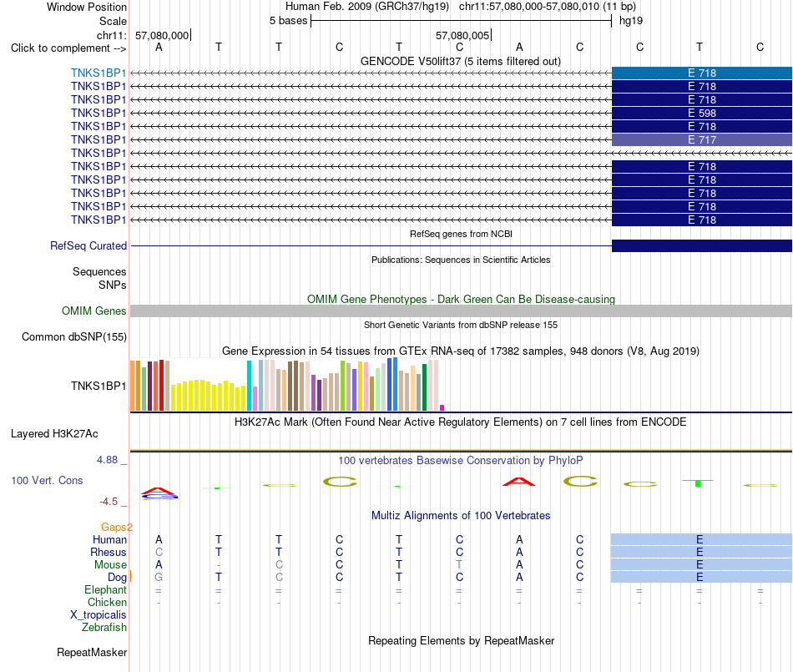The width and height of the screenshot is (793, 672).
Task: Click the "Click to complement -->" label
Action: click(x=68, y=48)
